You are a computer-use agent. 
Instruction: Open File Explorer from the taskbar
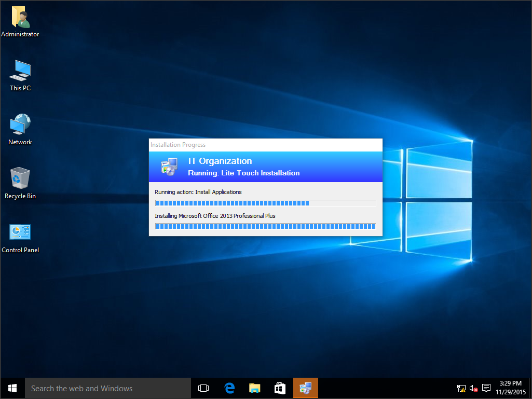254,388
